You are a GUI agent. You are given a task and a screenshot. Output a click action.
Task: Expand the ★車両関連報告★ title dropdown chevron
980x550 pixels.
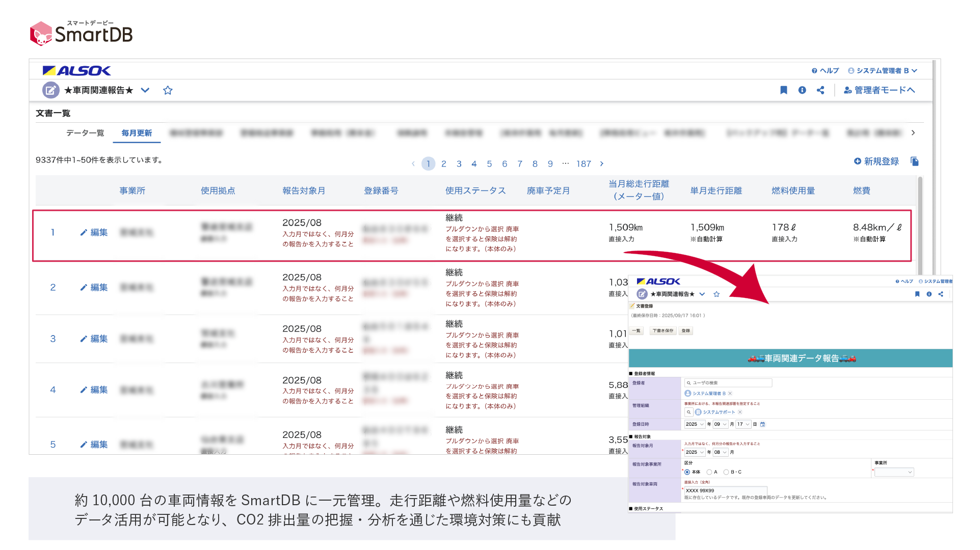tap(145, 90)
